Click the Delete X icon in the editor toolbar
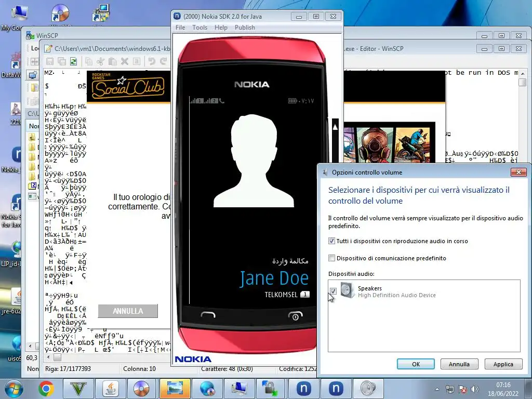 tap(125, 61)
